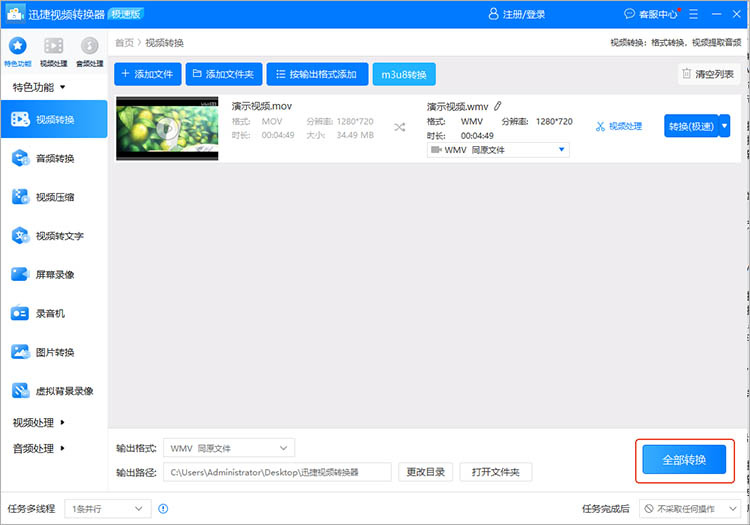The height and width of the screenshot is (525, 750).
Task: Click the 34.49 MB size value
Action: coord(355,135)
